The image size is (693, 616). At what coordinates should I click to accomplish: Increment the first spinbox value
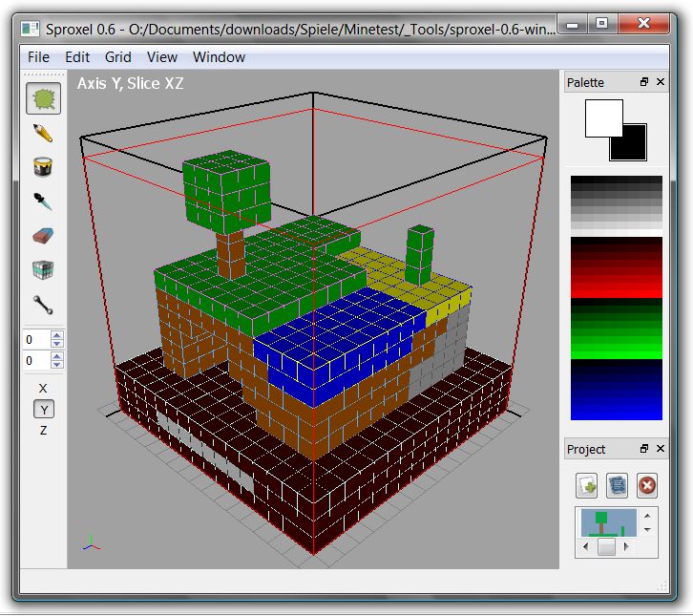coord(57,335)
